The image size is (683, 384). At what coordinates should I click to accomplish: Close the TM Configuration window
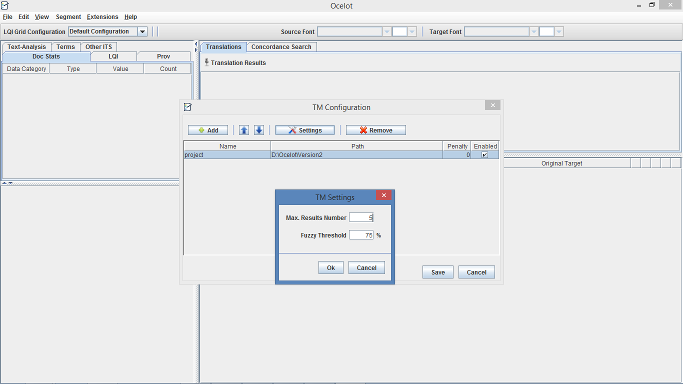[x=493, y=105]
